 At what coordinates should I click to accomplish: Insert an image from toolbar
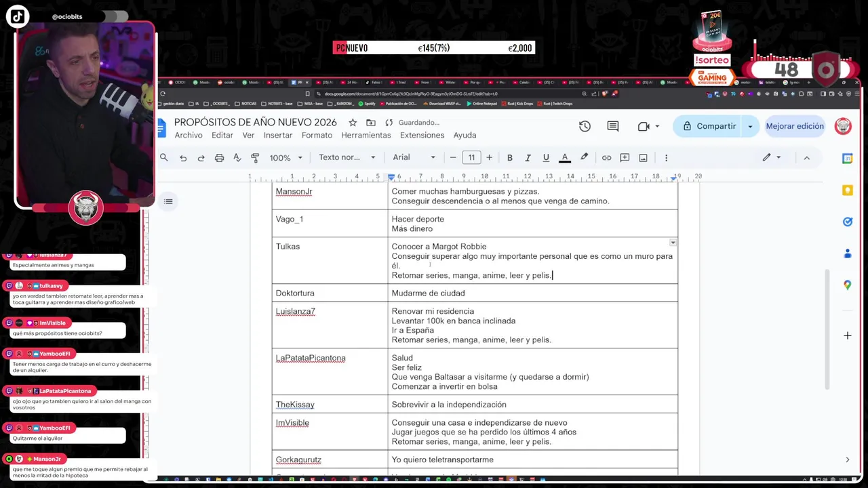pyautogui.click(x=643, y=157)
